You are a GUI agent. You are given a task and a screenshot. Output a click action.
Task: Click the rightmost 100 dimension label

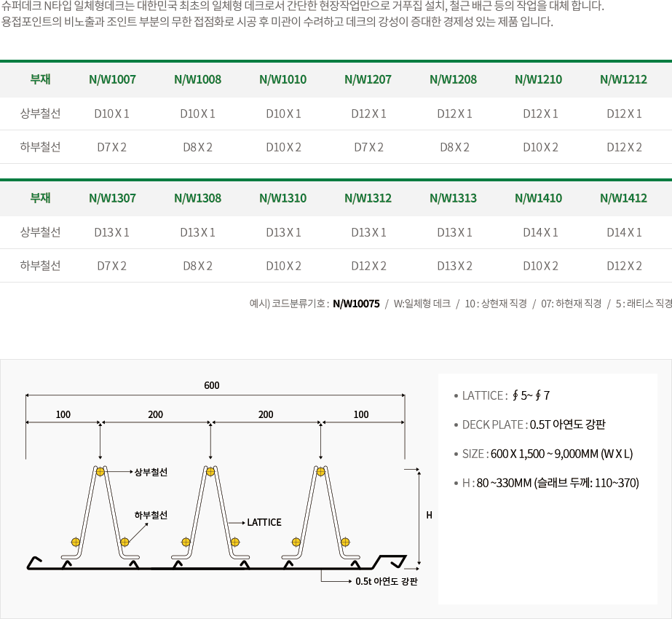(x=361, y=414)
